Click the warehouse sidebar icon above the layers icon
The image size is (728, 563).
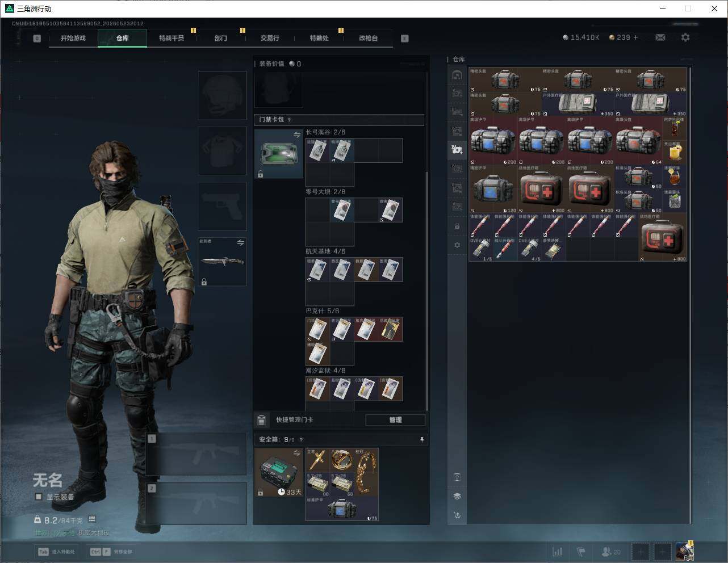pos(457,477)
